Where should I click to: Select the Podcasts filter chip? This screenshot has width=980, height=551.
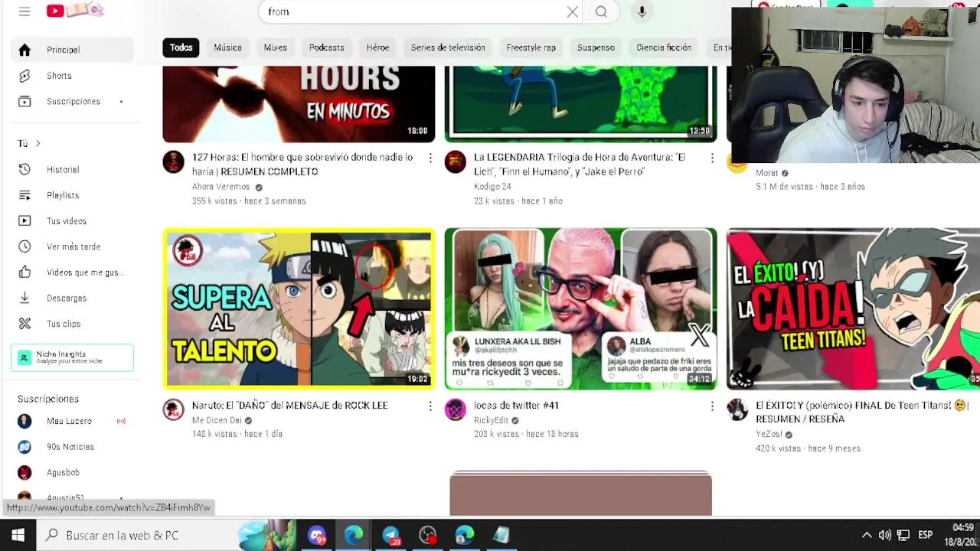tap(326, 47)
